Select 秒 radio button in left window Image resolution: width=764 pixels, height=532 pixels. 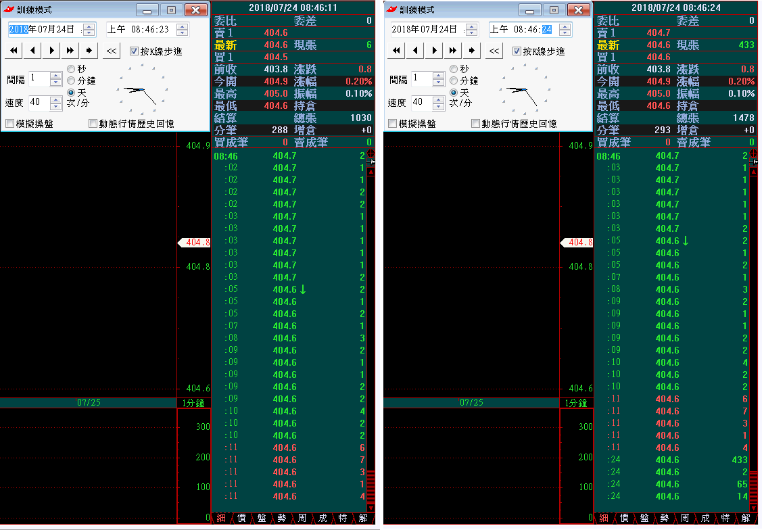[71, 69]
